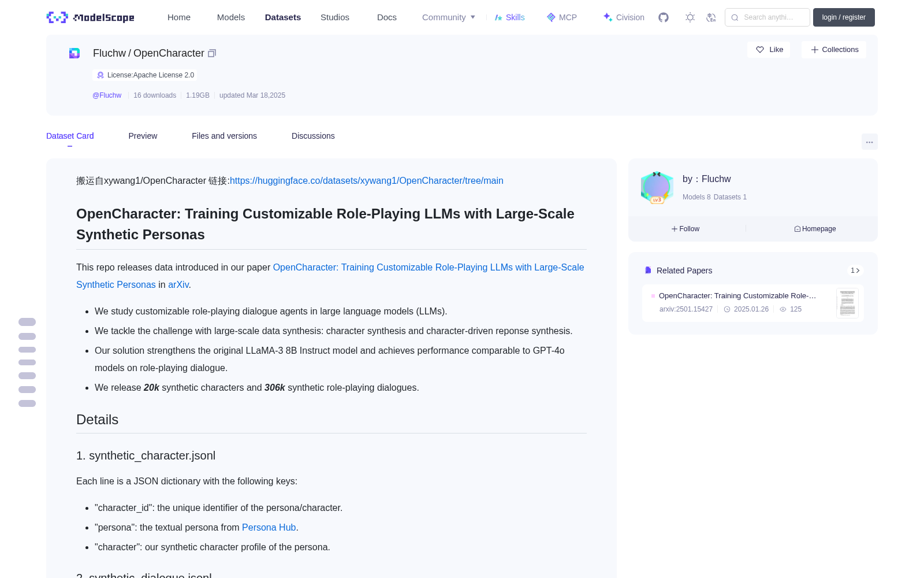The image size is (924, 578).
Task: Open the related paper title OpenCharacter: Training Customizable Role-…
Action: click(x=737, y=296)
